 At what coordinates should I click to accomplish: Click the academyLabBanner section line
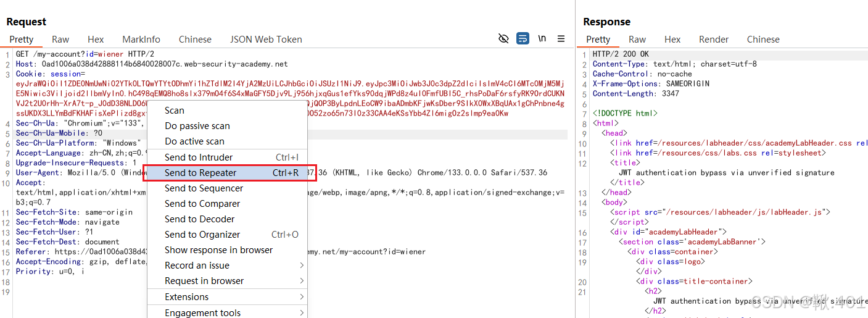[692, 241]
